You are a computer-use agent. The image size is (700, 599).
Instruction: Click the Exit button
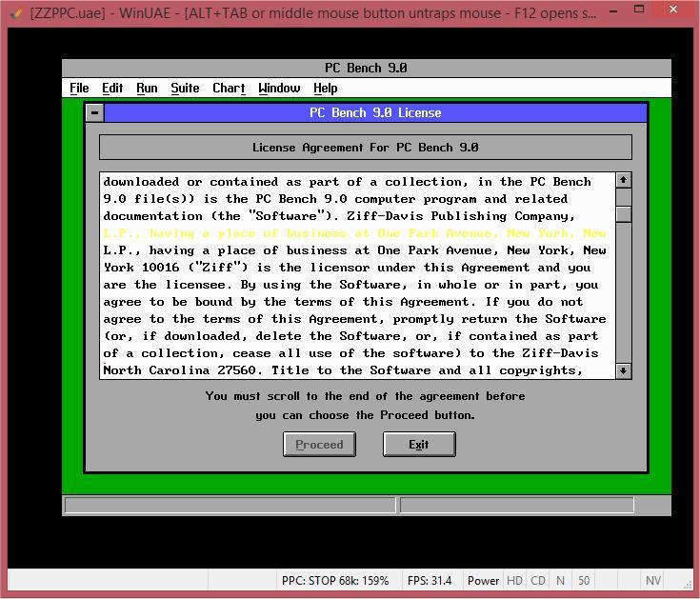(x=419, y=444)
